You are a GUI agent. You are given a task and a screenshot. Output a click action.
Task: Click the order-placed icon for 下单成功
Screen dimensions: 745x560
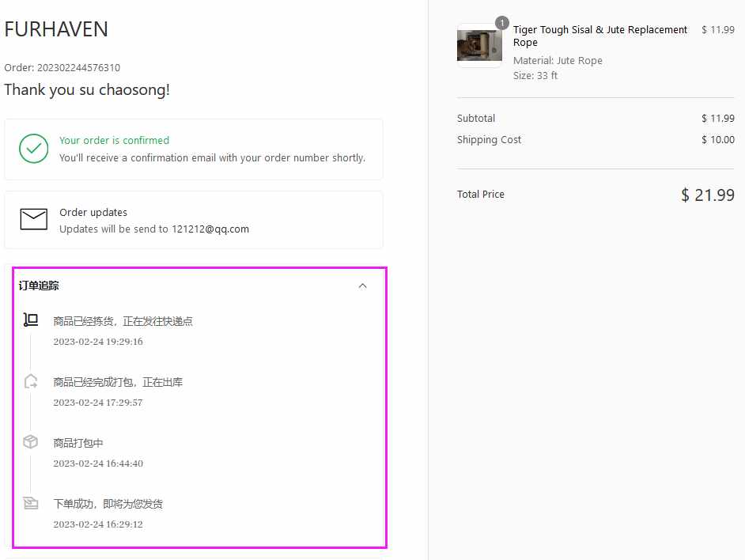coord(31,502)
